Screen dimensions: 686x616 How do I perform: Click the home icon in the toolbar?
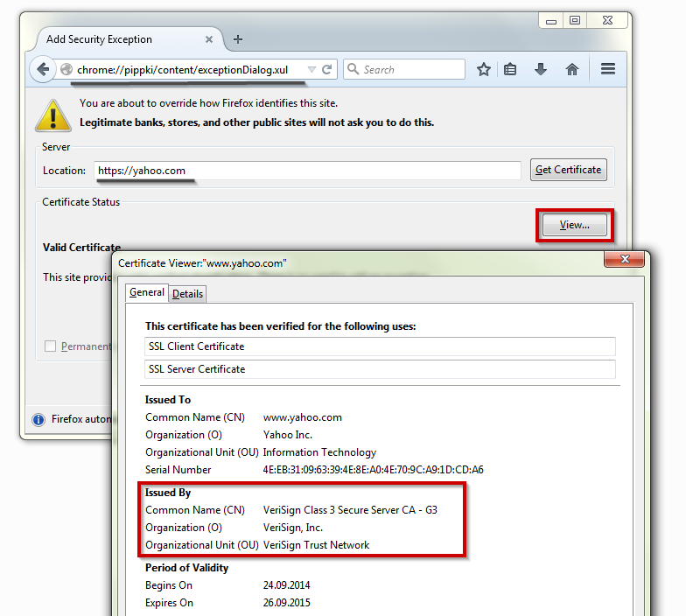tap(572, 69)
